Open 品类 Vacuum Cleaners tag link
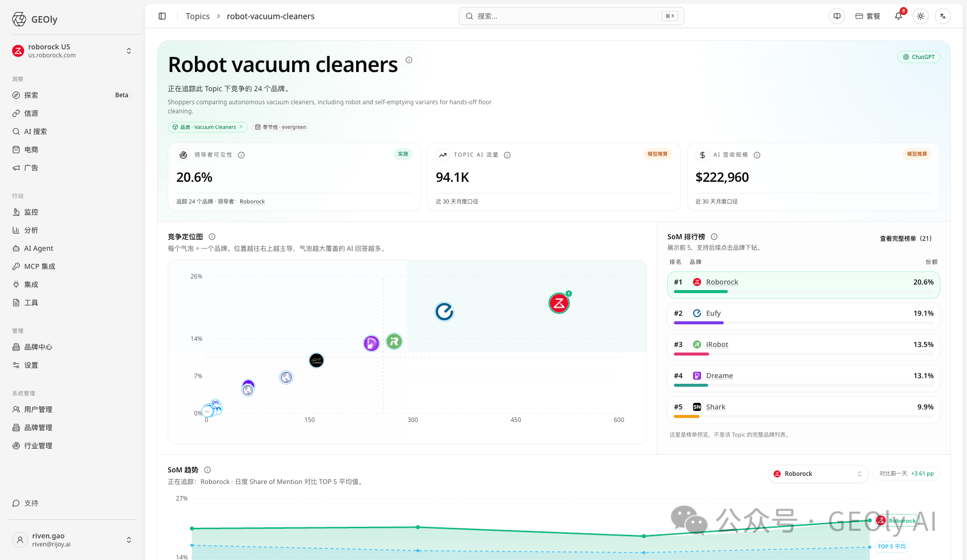The image size is (967, 560). 208,127
